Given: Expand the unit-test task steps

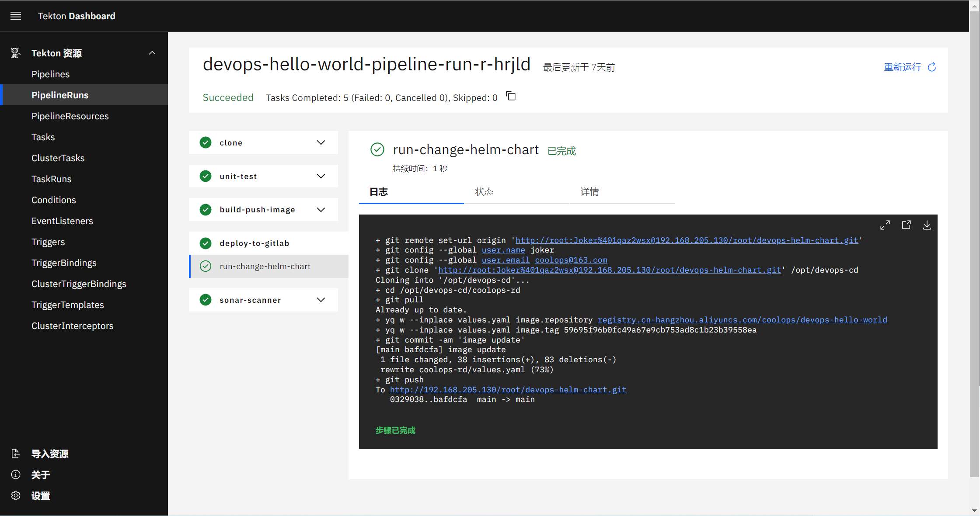Looking at the screenshot, I should tap(321, 176).
